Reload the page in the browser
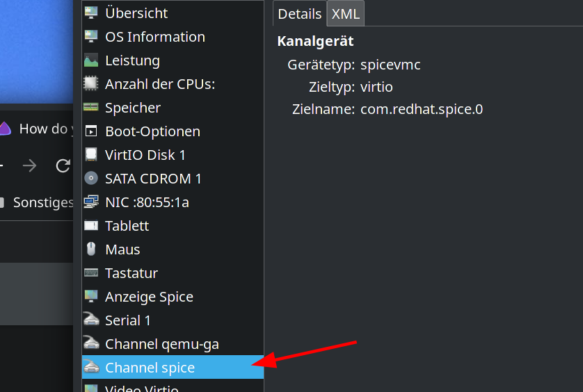Image resolution: width=583 pixels, height=392 pixels. pyautogui.click(x=63, y=165)
